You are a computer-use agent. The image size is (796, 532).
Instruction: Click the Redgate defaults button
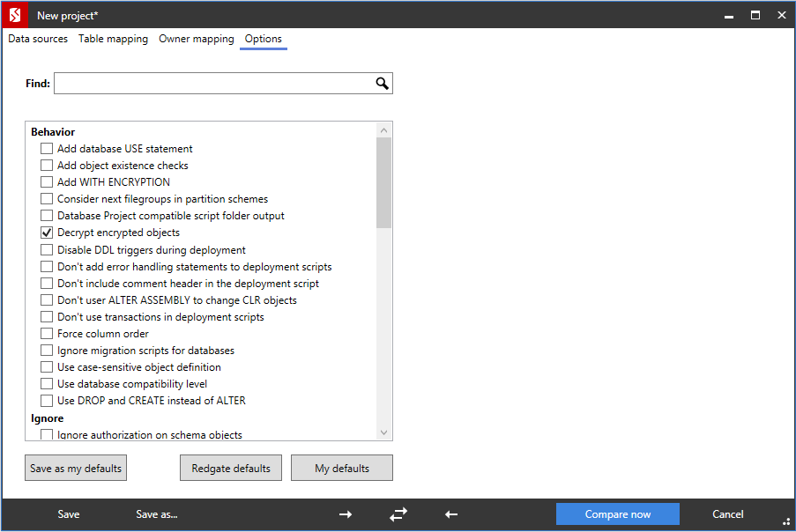tap(231, 469)
